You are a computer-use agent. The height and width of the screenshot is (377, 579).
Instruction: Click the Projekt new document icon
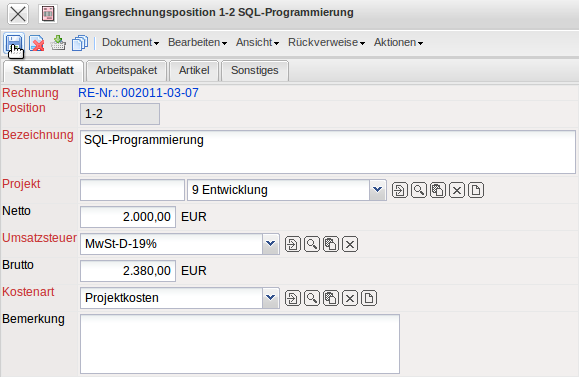(x=476, y=191)
